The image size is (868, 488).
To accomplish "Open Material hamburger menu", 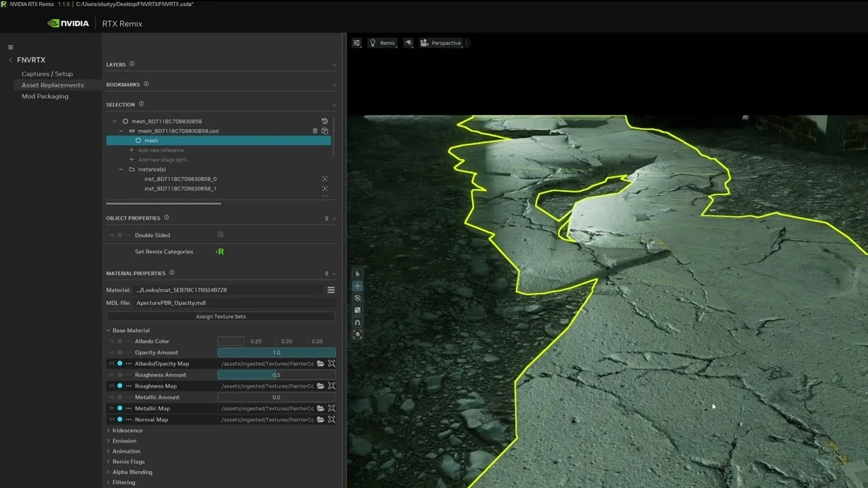I will point(331,290).
